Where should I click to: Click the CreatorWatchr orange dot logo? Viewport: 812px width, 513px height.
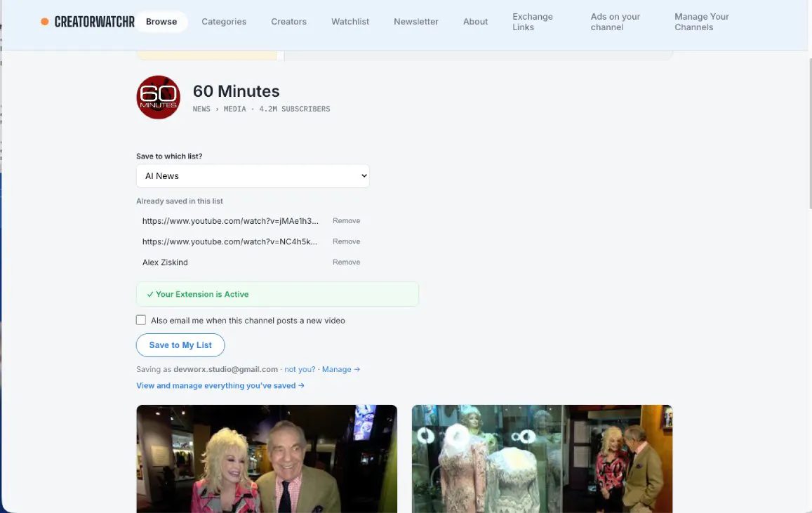(x=44, y=22)
